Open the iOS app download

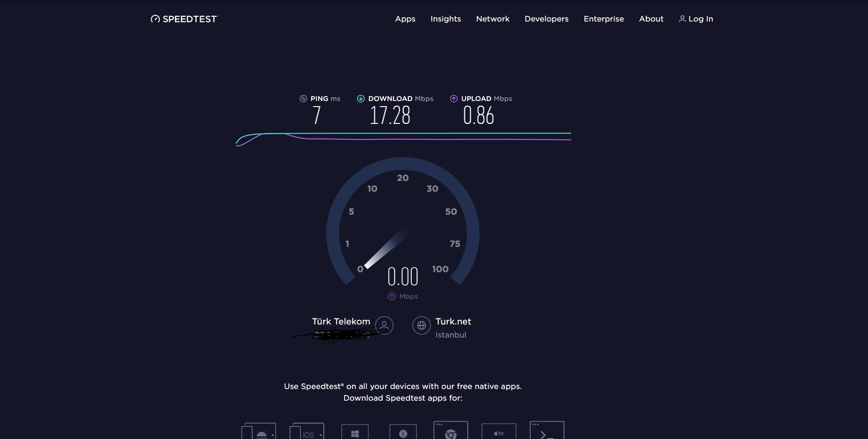pyautogui.click(x=307, y=431)
